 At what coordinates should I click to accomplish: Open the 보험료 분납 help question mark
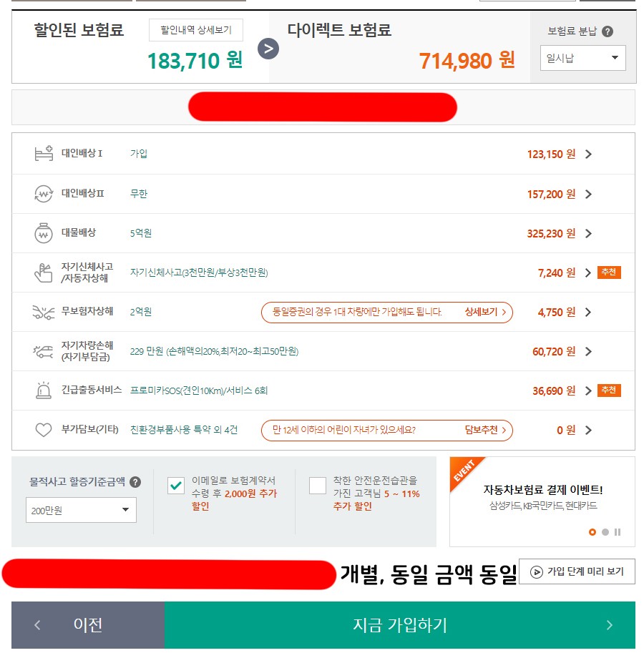pos(608,31)
